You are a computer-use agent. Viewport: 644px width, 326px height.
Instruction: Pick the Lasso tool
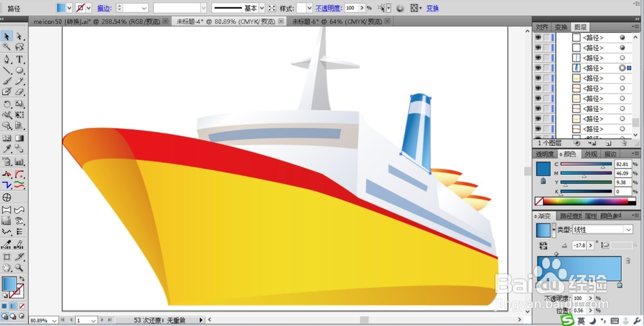point(19,47)
